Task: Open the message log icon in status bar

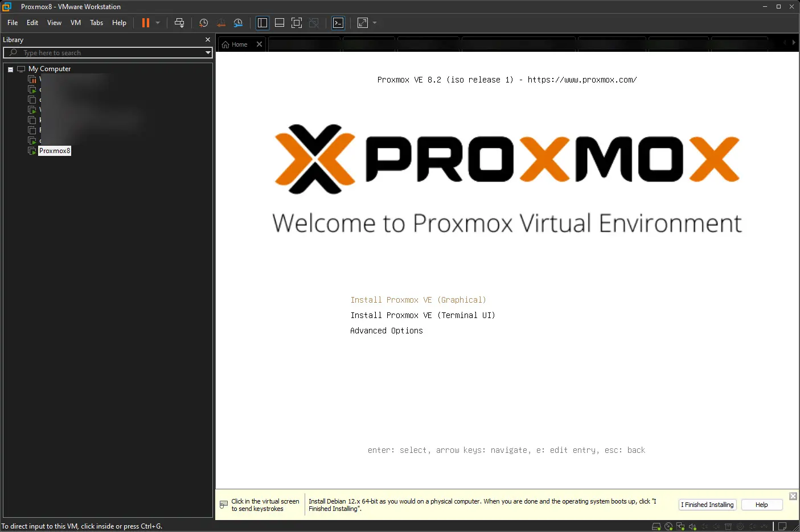Action: pyautogui.click(x=782, y=526)
